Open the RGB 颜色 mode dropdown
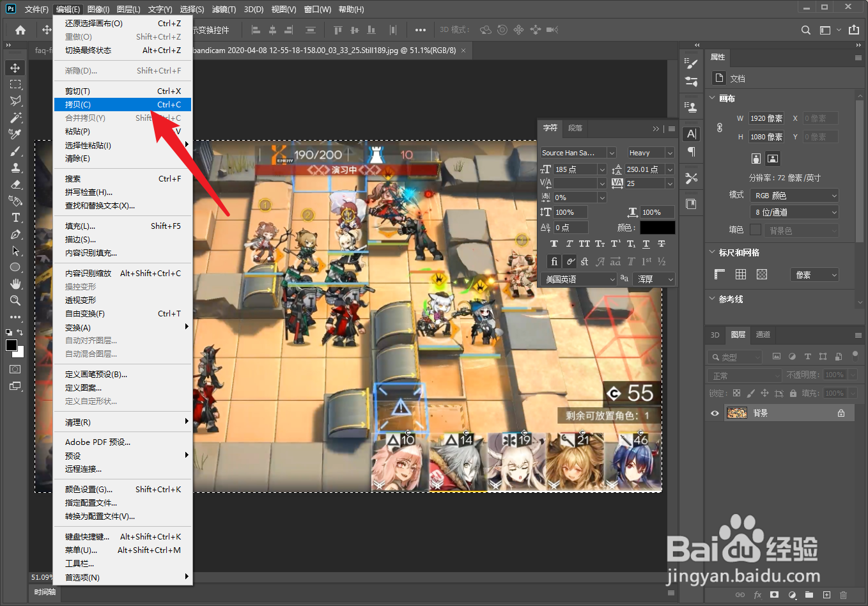 click(794, 196)
